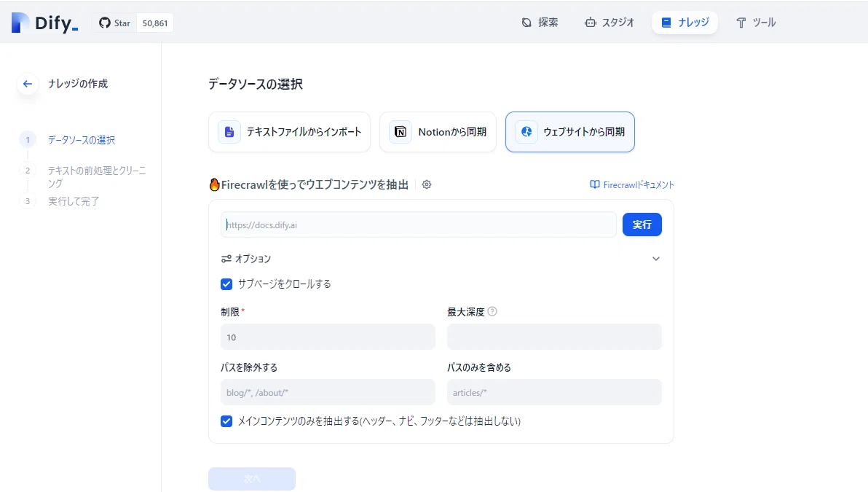Click the Notion logo icon

(x=401, y=132)
